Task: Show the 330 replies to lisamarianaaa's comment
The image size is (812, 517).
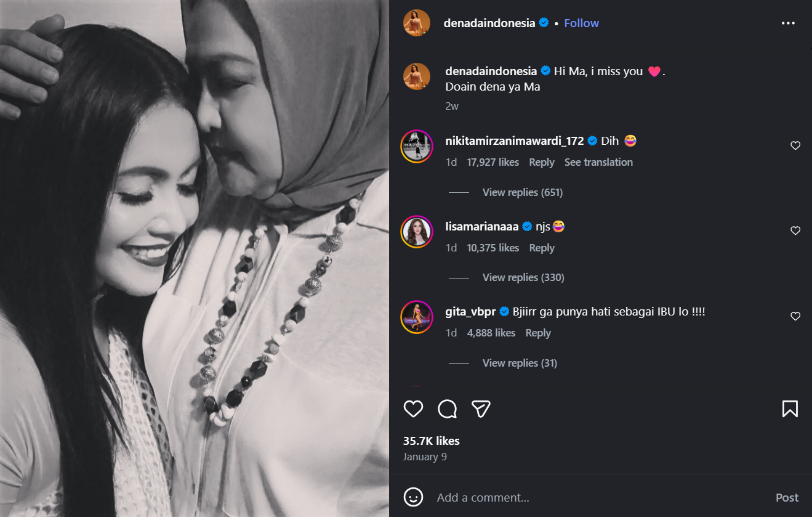Action: tap(523, 277)
